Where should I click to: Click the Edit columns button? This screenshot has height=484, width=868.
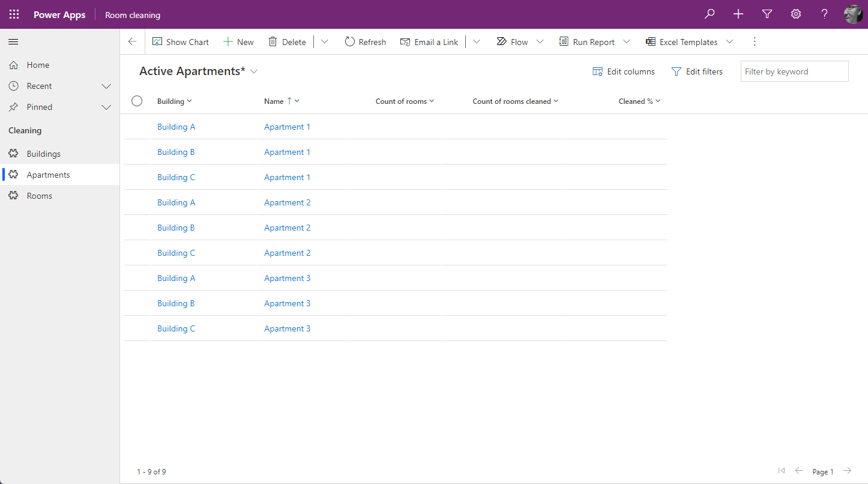coord(624,71)
